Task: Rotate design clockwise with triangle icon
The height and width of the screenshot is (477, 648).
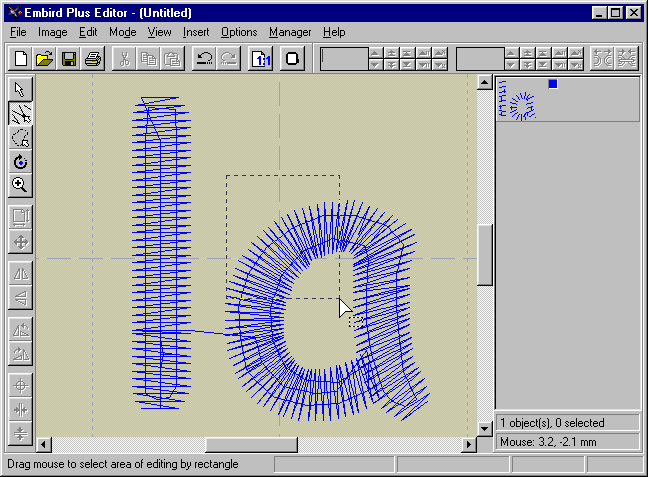Action: 20,353
